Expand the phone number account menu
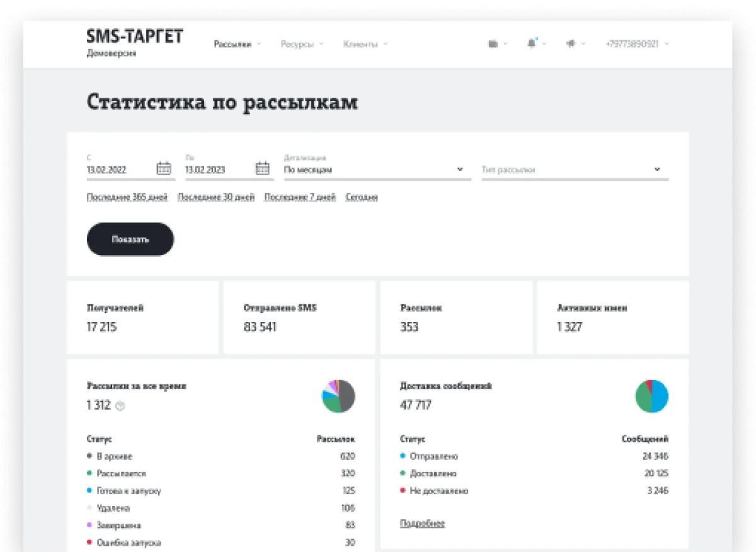Image resolution: width=756 pixels, height=552 pixels. click(x=636, y=44)
